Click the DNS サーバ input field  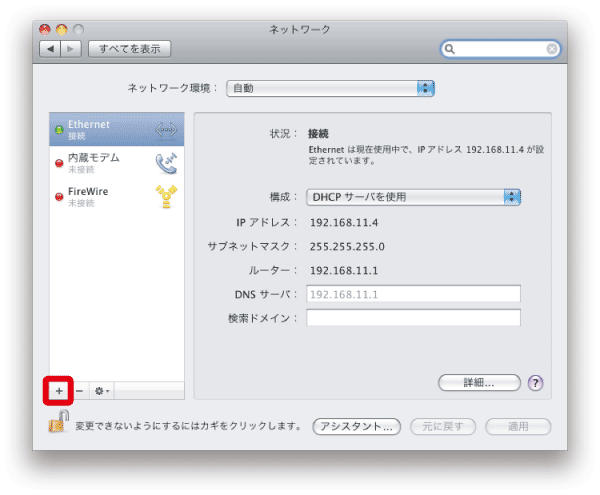(x=413, y=294)
